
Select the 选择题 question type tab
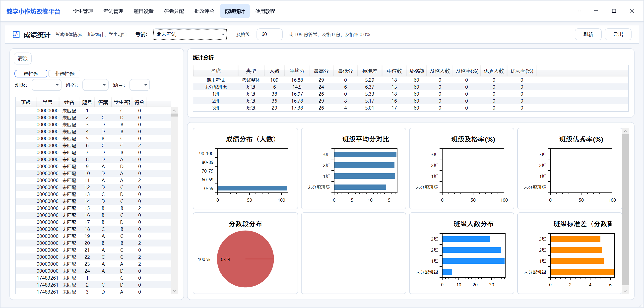pos(30,73)
